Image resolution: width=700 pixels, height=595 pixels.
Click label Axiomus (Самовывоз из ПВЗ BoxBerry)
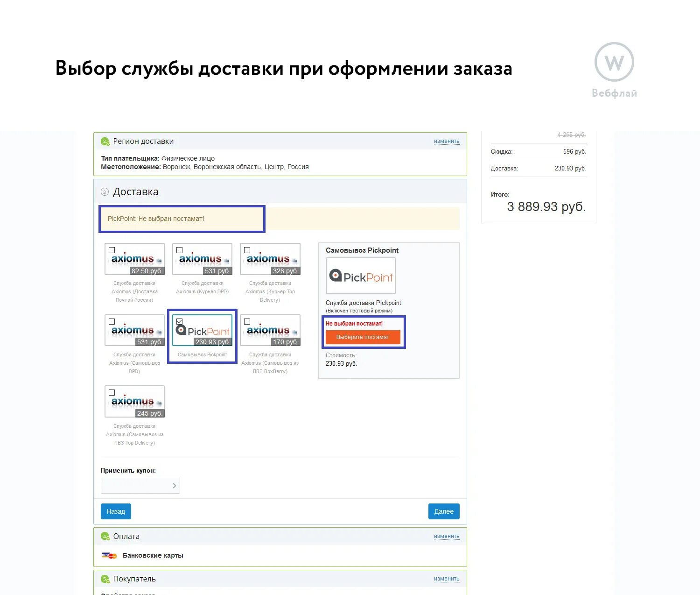(x=270, y=363)
